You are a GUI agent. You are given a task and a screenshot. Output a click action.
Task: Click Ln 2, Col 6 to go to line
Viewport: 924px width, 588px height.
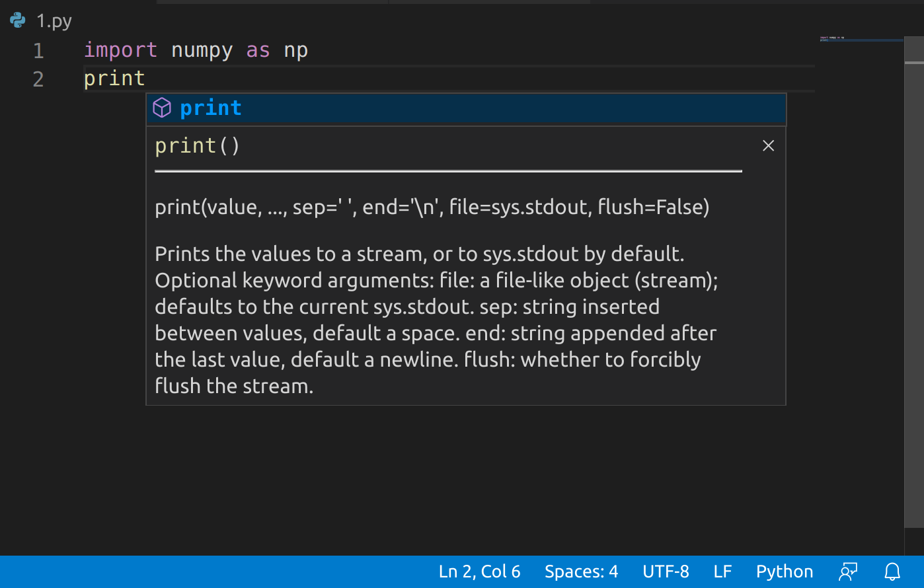click(479, 571)
